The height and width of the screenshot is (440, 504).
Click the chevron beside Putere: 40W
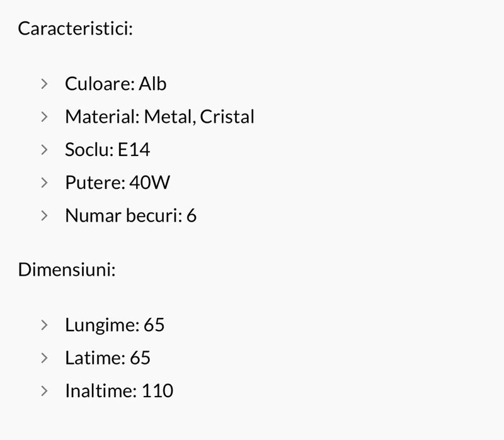(43, 183)
